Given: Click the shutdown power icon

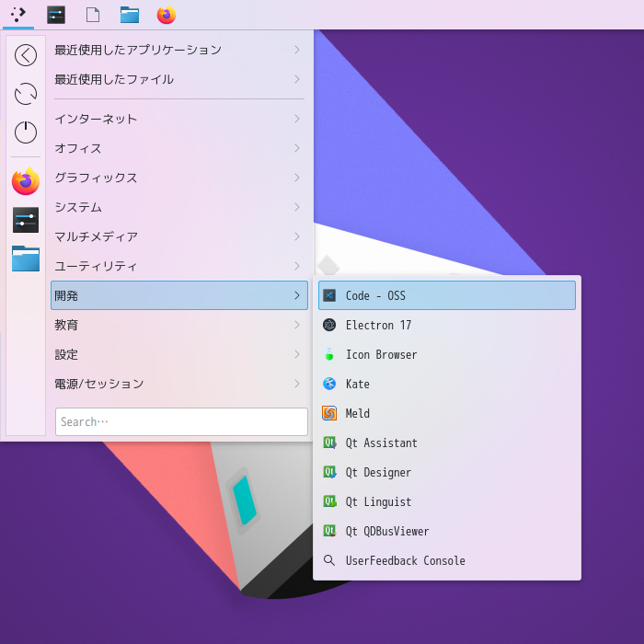Looking at the screenshot, I should point(26,132).
